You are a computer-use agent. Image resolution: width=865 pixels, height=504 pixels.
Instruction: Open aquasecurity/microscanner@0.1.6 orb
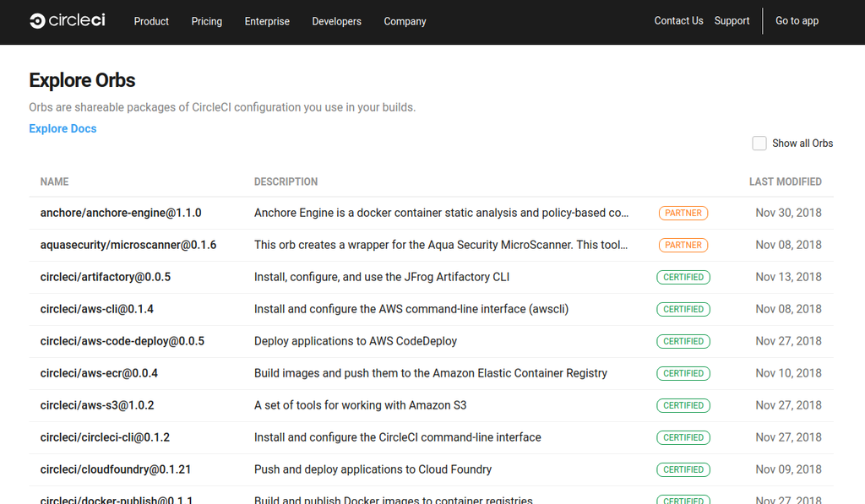pos(128,245)
